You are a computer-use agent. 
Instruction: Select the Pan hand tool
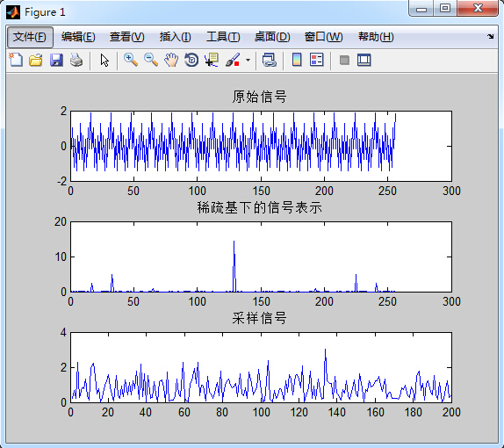(x=171, y=60)
